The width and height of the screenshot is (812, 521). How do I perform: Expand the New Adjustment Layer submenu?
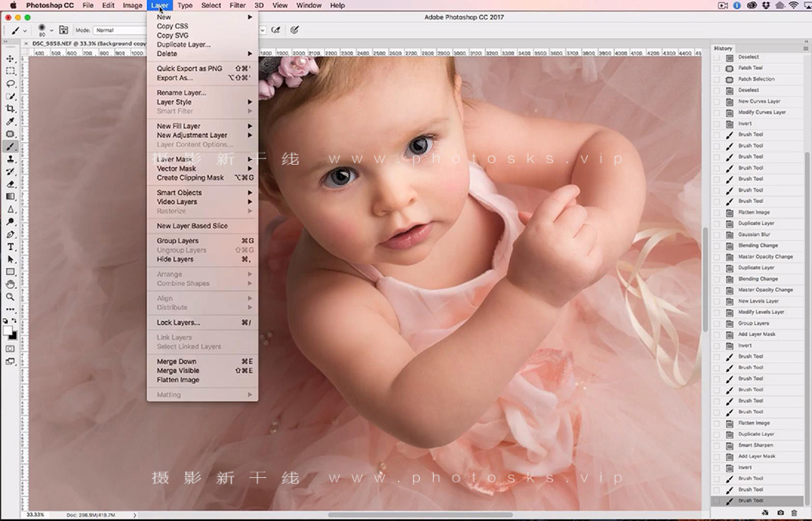pyautogui.click(x=202, y=135)
